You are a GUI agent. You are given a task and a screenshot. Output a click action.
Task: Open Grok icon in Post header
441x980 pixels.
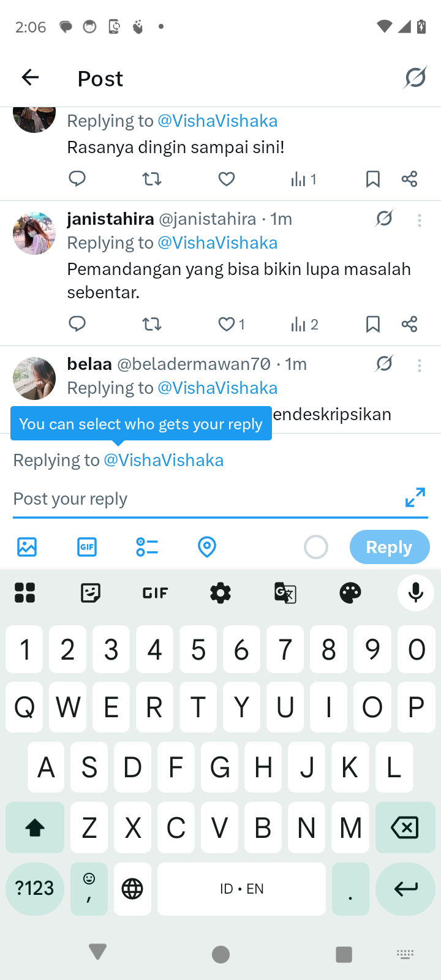click(415, 78)
